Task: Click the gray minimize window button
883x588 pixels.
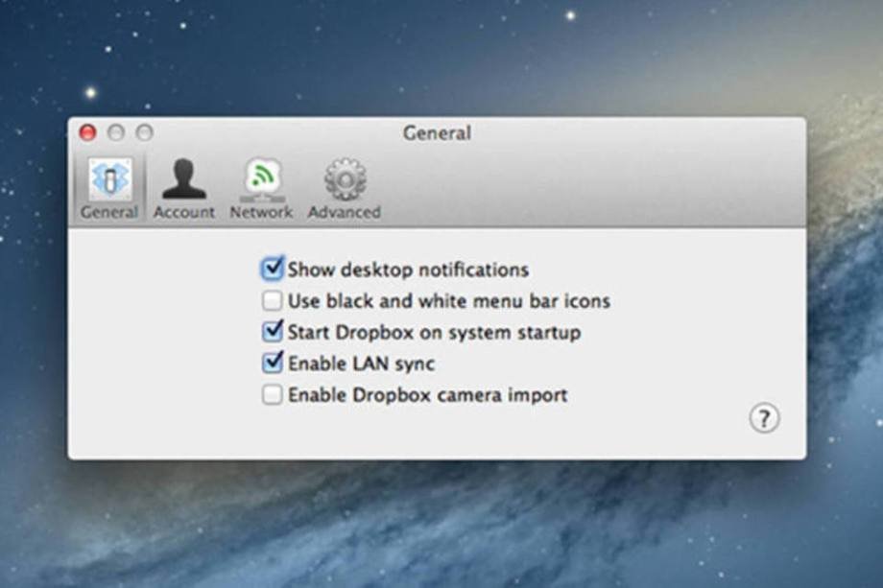Action: point(116,132)
